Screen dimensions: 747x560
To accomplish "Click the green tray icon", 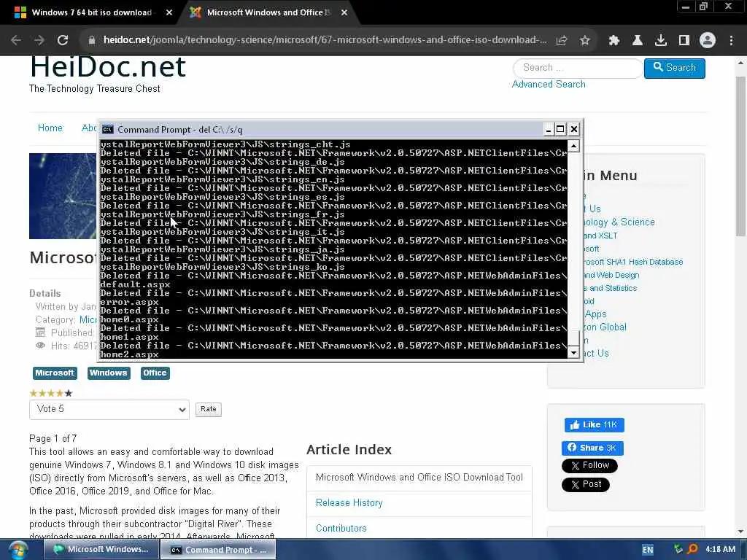I will (678, 550).
